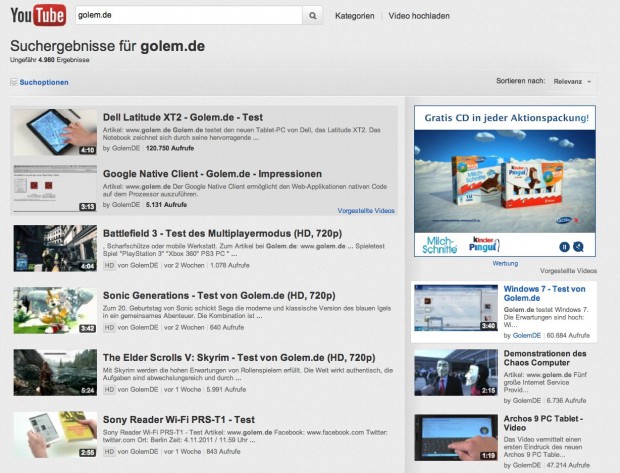
Task: Open Kategorien in the header
Action: 355,16
